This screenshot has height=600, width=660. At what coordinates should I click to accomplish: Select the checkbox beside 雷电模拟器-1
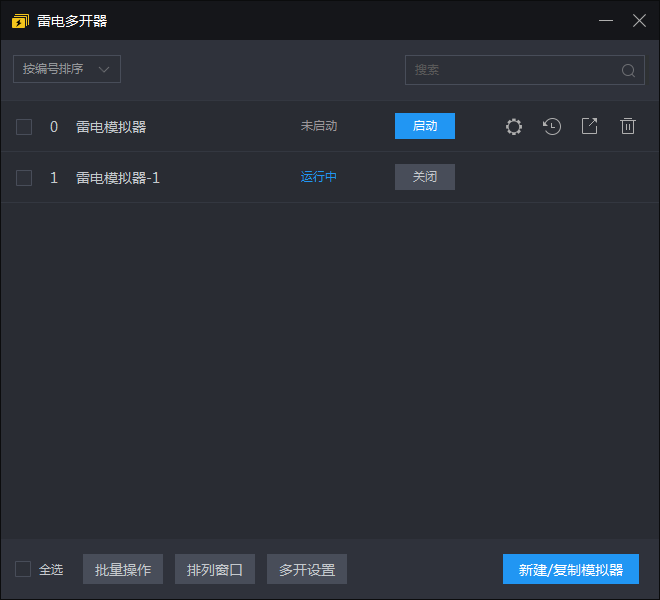[24, 178]
